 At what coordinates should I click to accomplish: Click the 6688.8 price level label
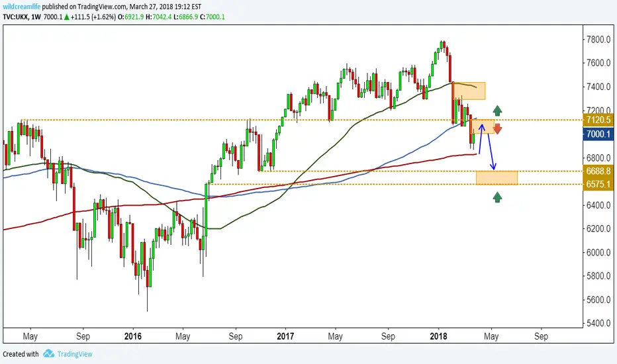click(598, 171)
